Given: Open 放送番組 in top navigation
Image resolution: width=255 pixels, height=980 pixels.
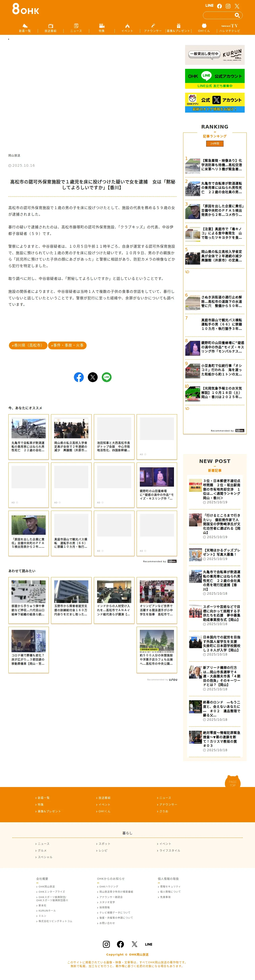Looking at the screenshot, I should (51, 28).
